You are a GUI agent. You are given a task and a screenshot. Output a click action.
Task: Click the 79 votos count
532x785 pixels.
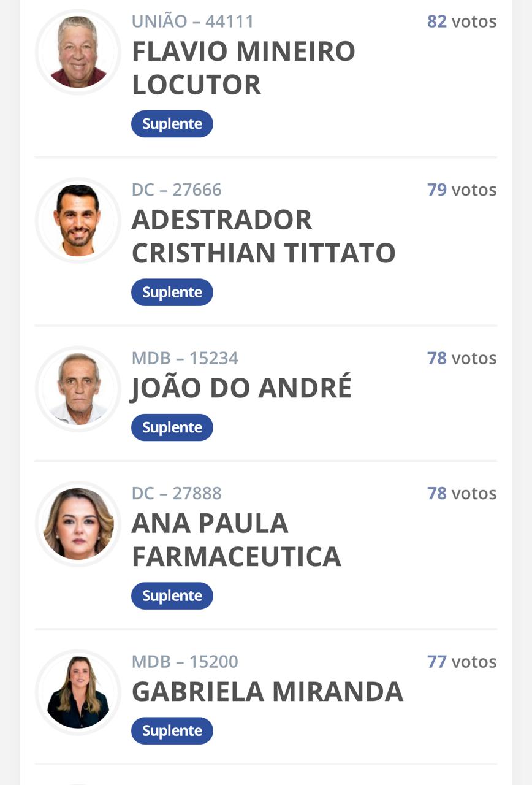click(x=462, y=190)
